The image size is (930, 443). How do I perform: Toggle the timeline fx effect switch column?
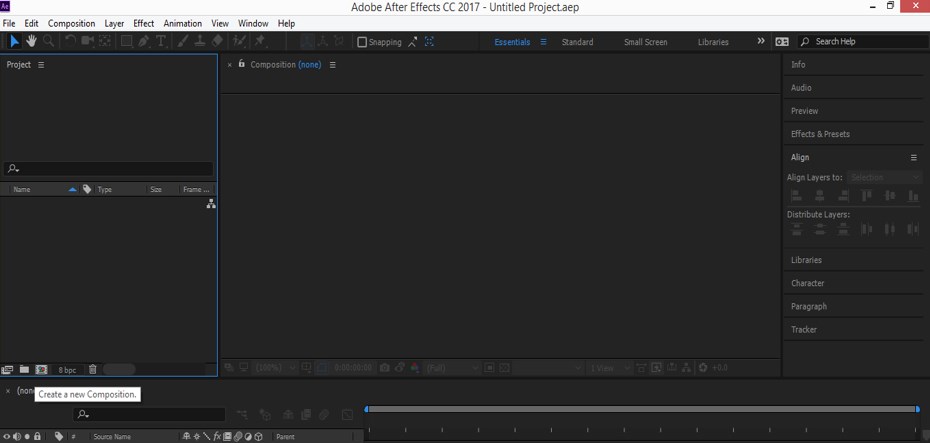point(217,436)
